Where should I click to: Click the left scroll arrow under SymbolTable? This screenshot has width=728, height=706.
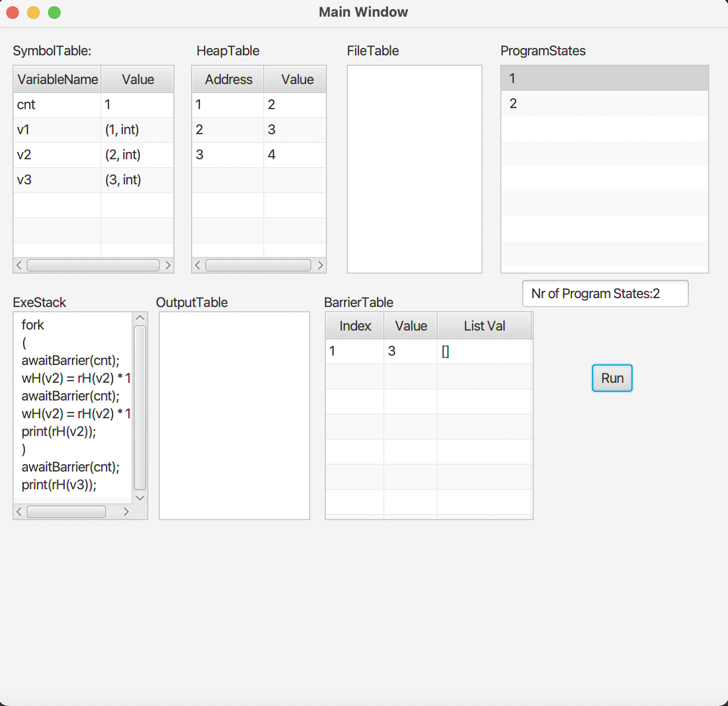click(x=19, y=265)
